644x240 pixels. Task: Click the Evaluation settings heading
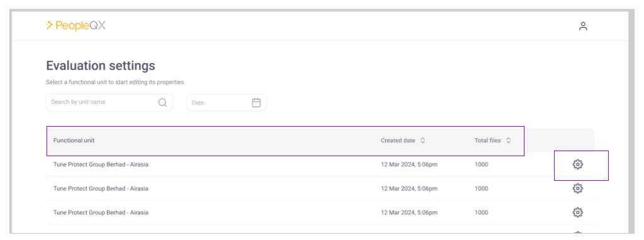point(101,66)
